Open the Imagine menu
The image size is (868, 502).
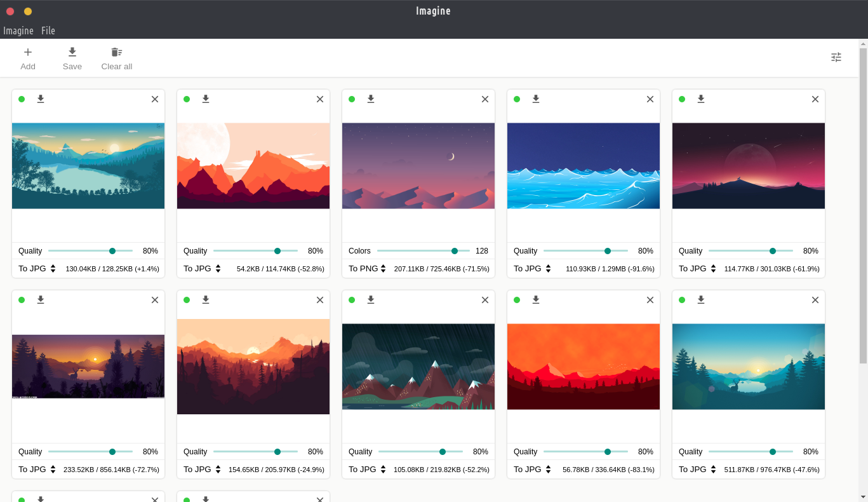pyautogui.click(x=18, y=31)
